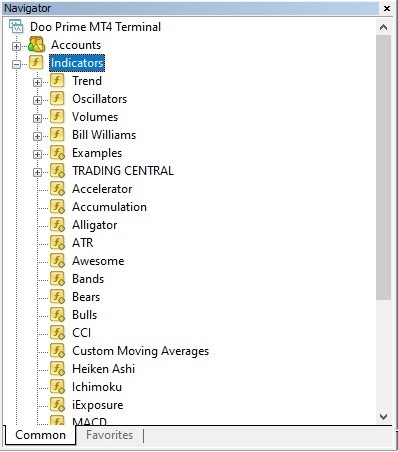Collapse the Indicators tree node
Viewport: 398px width, 452px height.
coord(16,64)
